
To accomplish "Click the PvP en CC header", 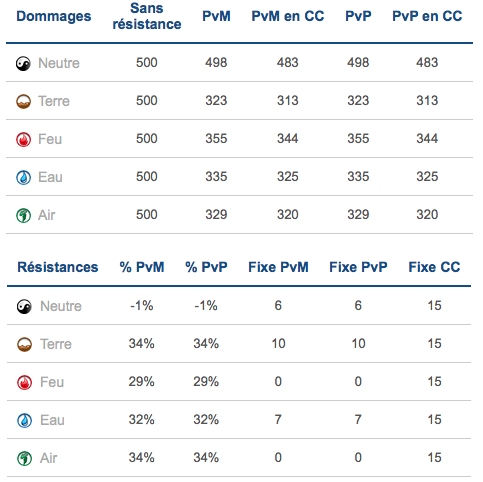I will 427,16.
